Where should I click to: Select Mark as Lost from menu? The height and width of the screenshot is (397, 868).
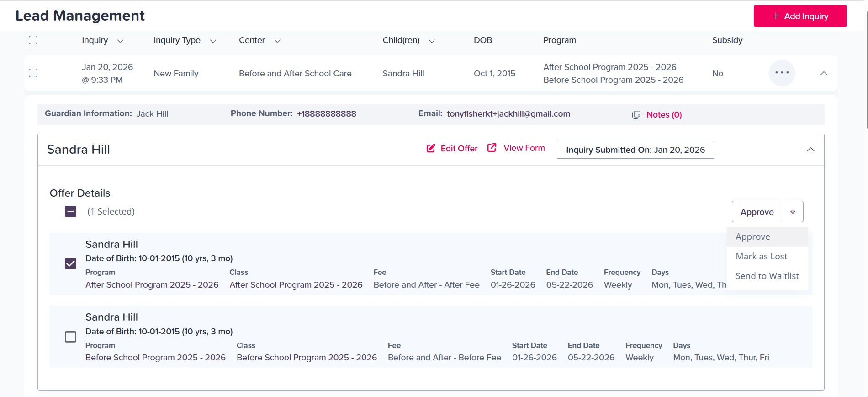point(761,256)
